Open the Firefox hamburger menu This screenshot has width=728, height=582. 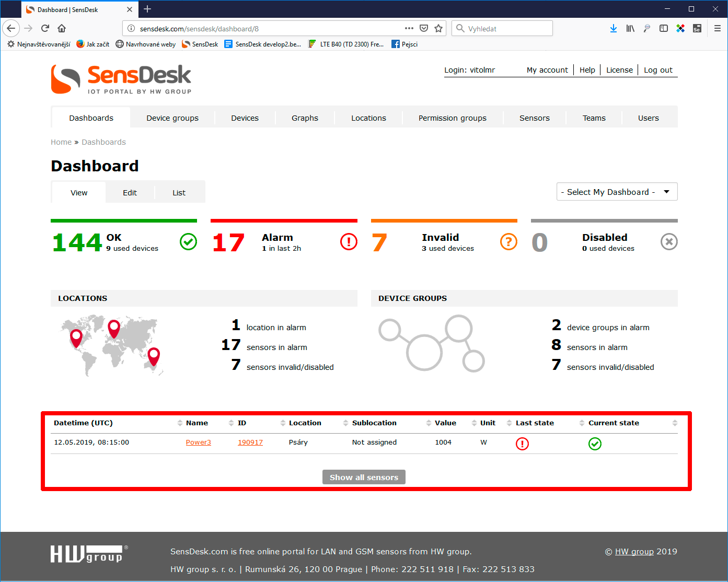coord(718,28)
